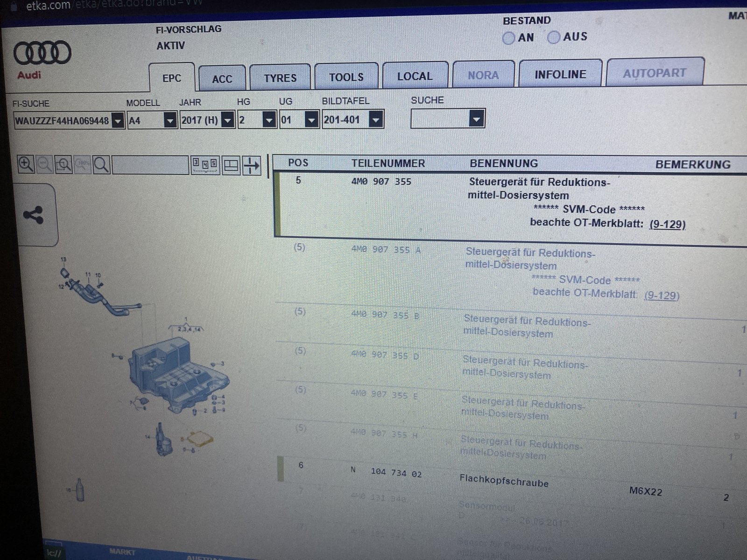Click position 6 in the POS column

point(301,465)
